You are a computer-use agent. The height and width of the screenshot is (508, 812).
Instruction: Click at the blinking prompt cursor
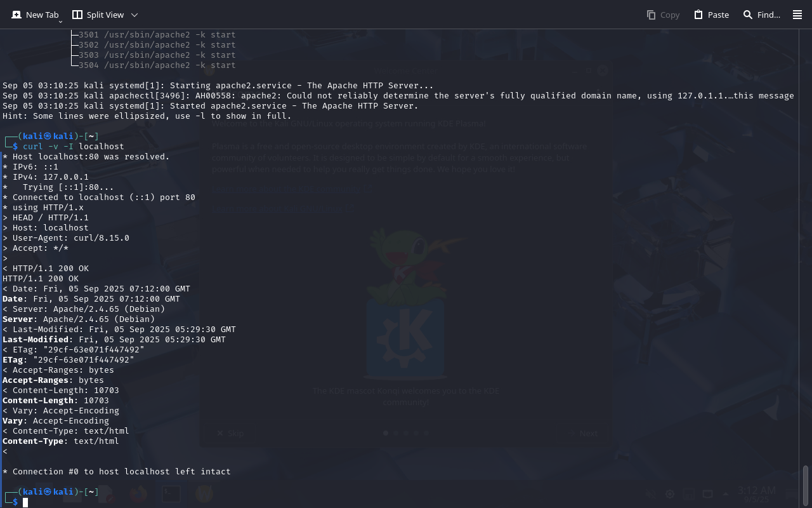click(x=25, y=502)
